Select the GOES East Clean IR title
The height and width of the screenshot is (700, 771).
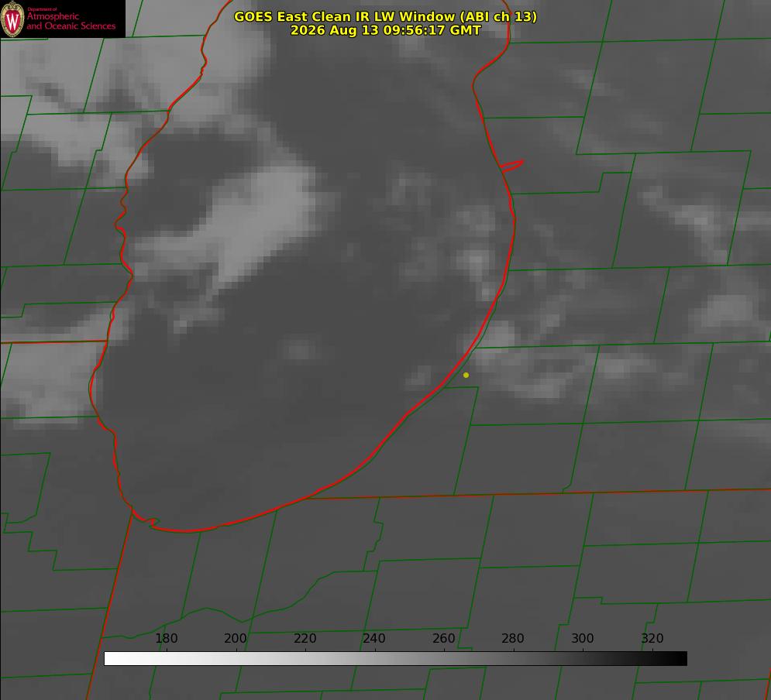tap(385, 16)
